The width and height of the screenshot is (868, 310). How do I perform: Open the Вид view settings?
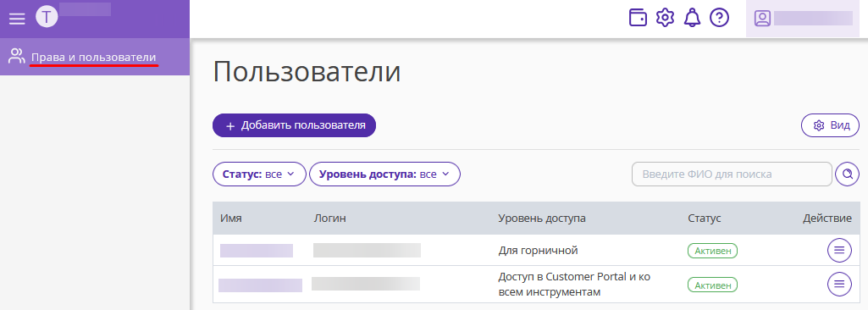click(x=831, y=125)
